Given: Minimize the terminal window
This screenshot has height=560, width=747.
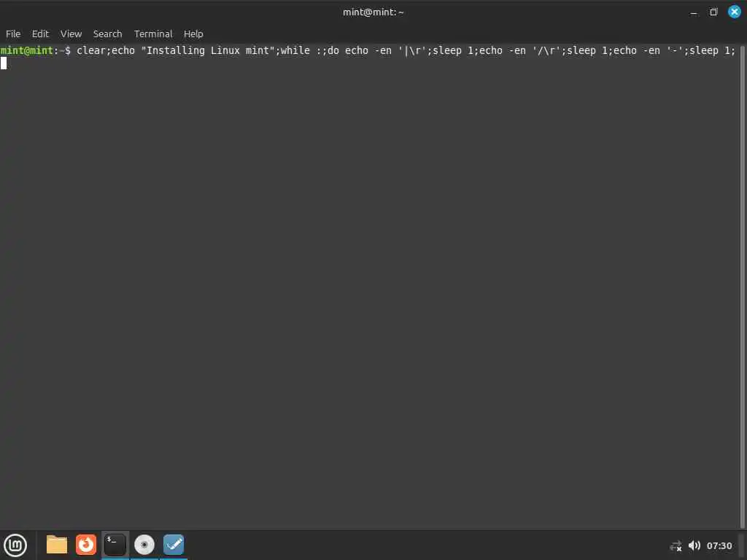Looking at the screenshot, I should pyautogui.click(x=694, y=12).
